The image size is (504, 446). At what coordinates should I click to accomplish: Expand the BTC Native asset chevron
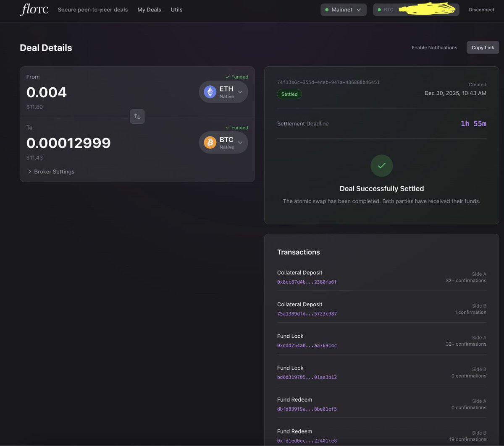[240, 143]
